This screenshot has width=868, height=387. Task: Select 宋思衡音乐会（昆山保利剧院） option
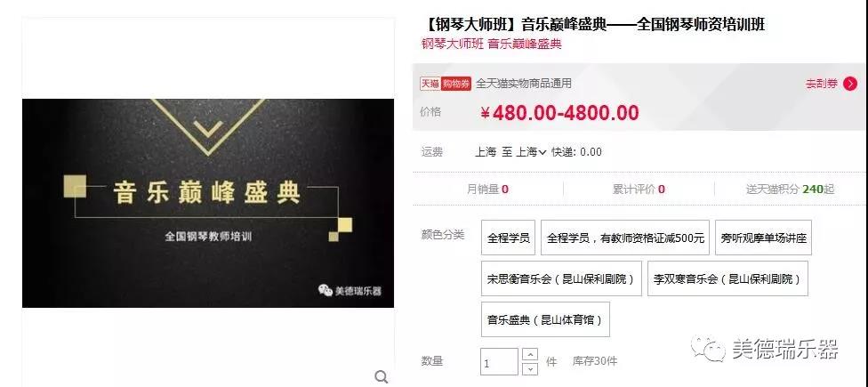(x=561, y=278)
